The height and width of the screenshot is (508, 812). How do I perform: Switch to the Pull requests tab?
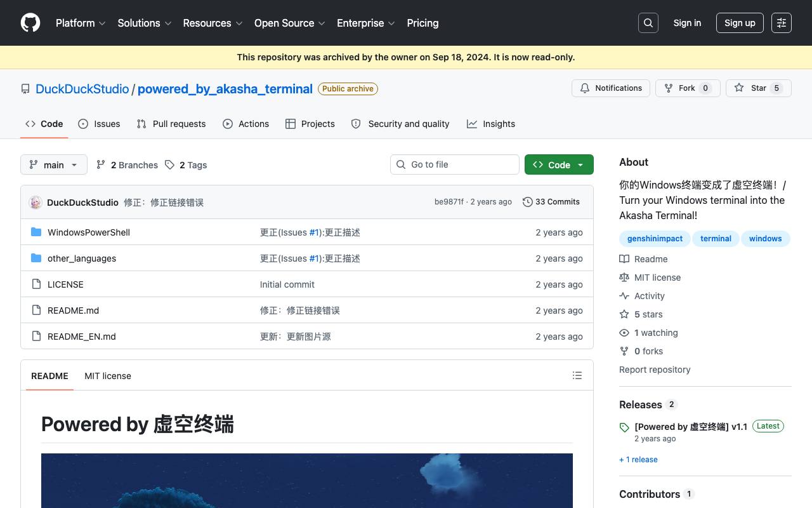click(x=171, y=124)
